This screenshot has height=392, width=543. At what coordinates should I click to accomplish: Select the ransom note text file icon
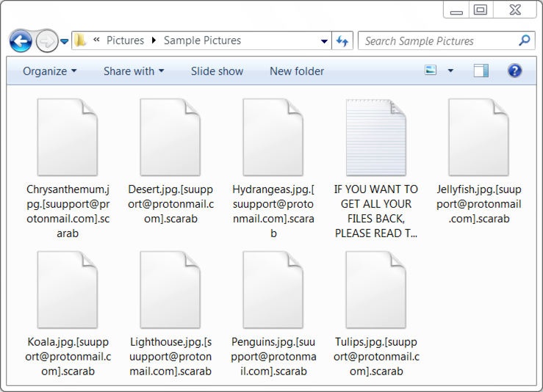coord(376,137)
